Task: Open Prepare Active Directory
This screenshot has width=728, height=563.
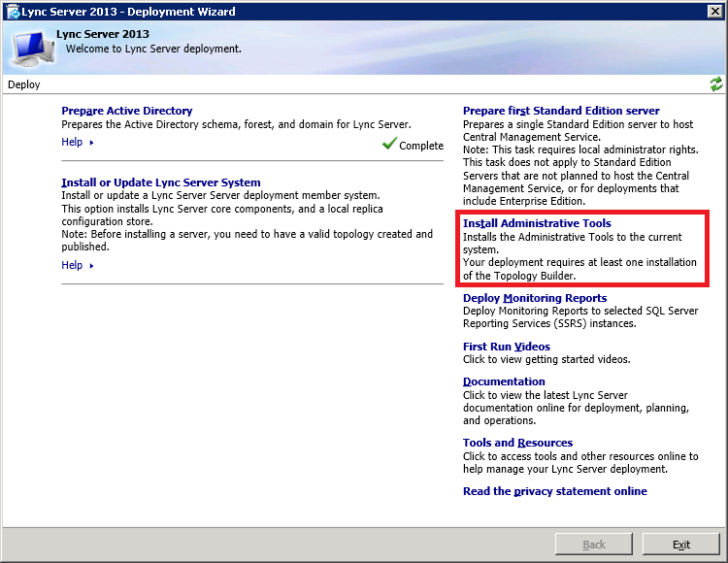Action: click(127, 111)
